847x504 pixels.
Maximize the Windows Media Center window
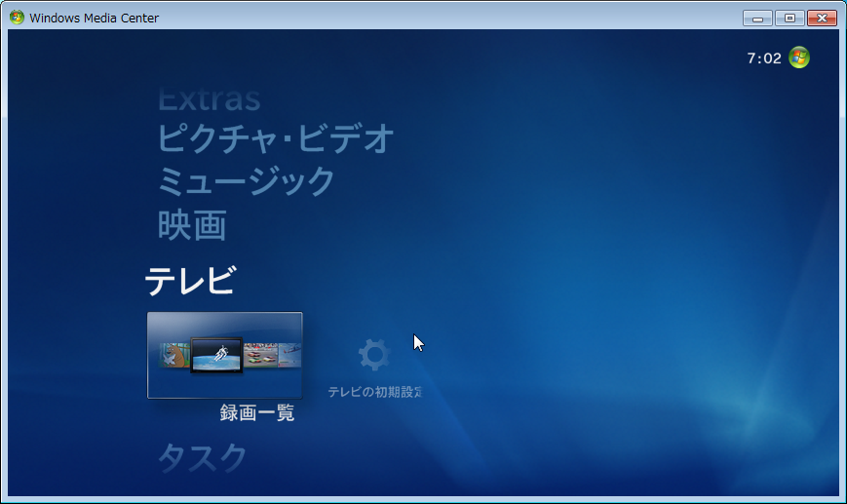(789, 19)
